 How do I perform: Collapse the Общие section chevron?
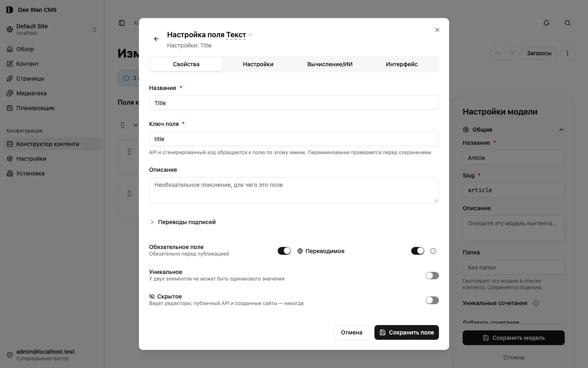561,130
